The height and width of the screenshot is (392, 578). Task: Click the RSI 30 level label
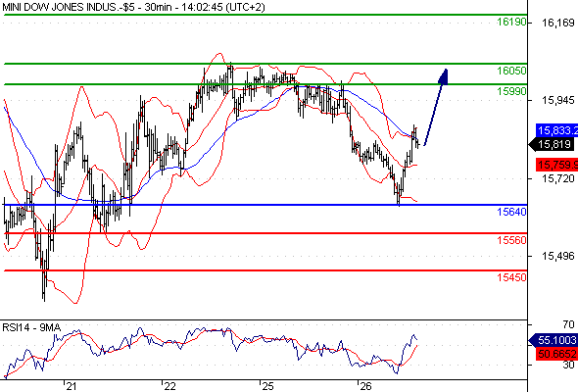(x=568, y=365)
